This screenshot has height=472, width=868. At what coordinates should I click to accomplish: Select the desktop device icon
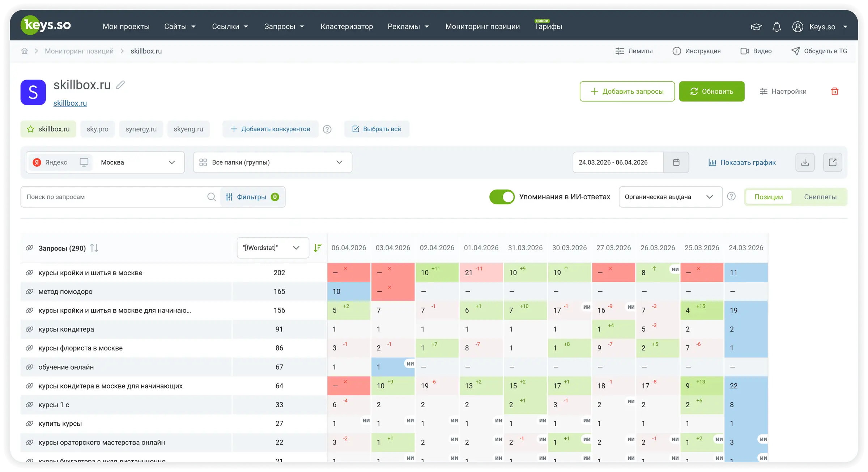[84, 162]
